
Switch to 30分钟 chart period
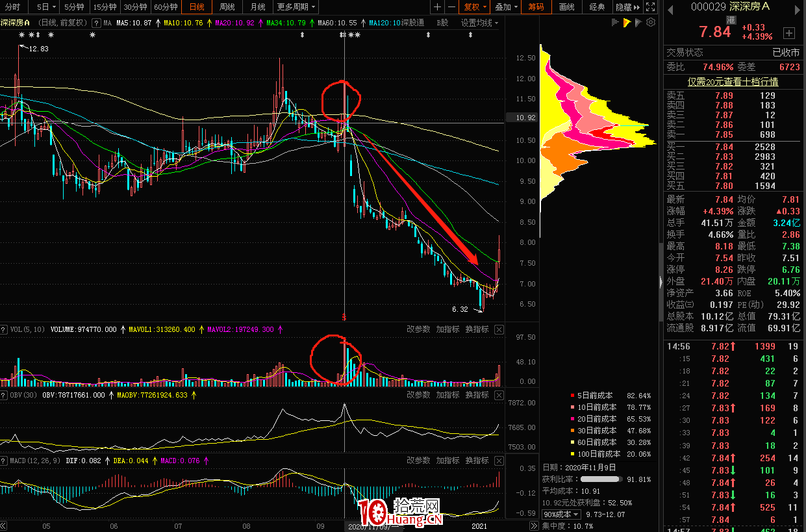click(136, 7)
